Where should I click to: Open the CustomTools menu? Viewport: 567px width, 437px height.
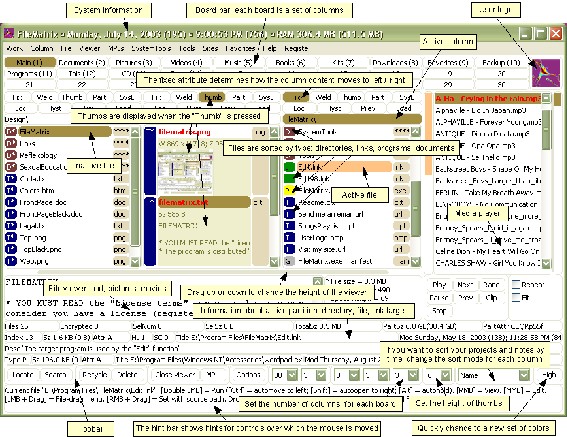point(151,48)
